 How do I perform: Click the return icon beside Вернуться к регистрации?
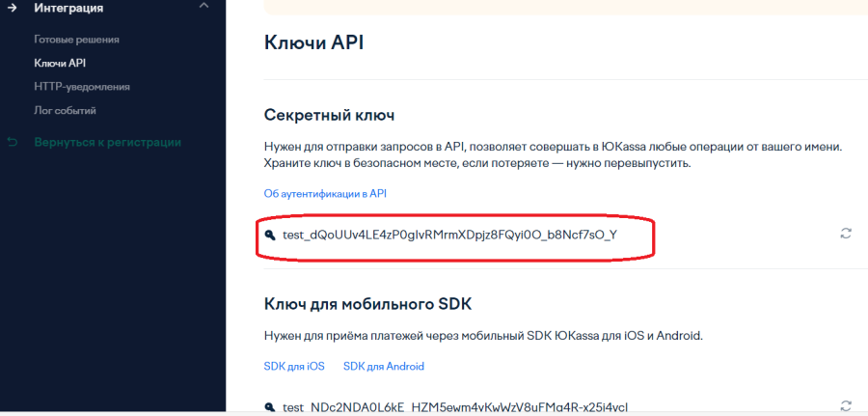pyautogui.click(x=13, y=142)
